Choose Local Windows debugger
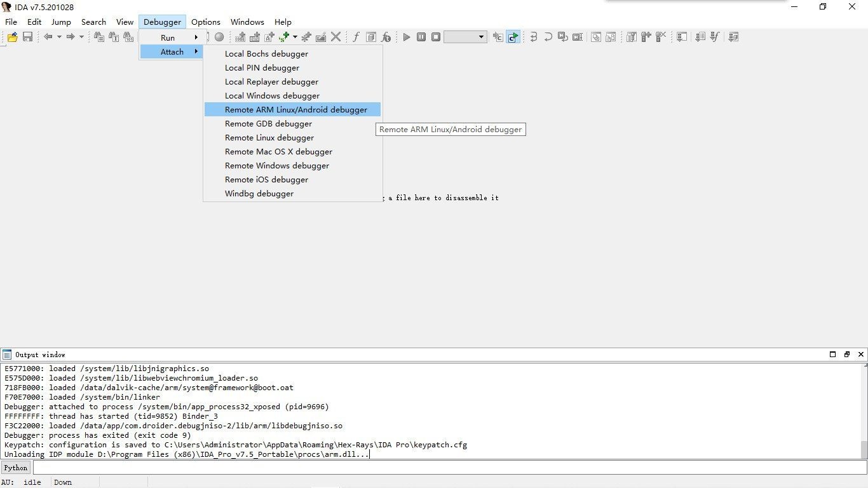Viewport: 868px width, 488px height. coord(292,95)
